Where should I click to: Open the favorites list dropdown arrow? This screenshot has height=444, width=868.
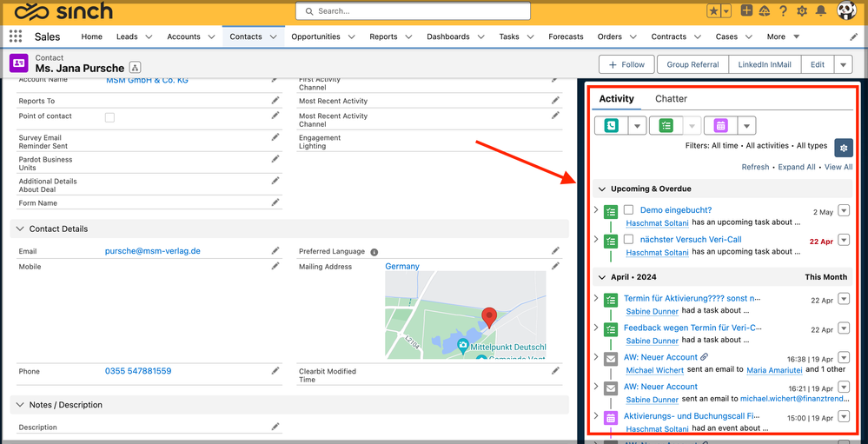[x=726, y=11]
